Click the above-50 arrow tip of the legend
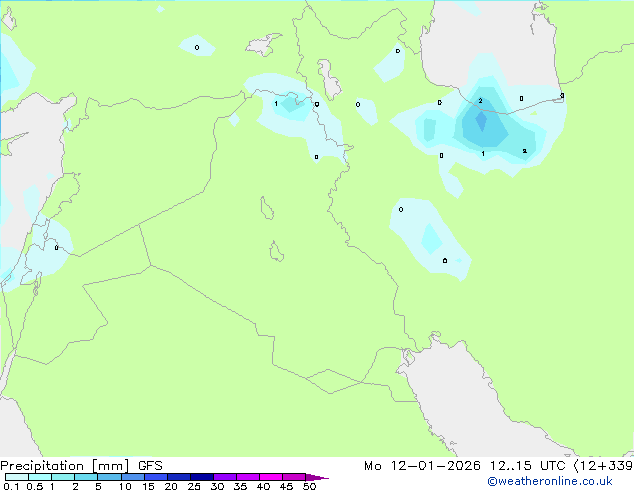 (x=317, y=477)
